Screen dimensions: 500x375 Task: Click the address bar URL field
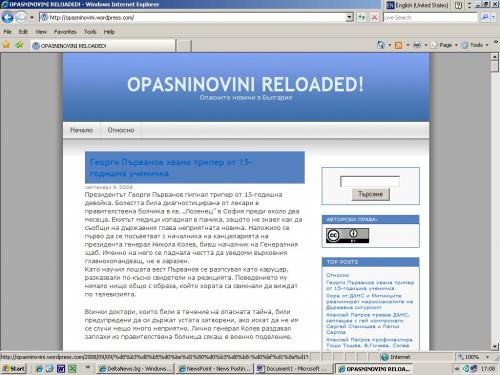pyautogui.click(x=193, y=17)
